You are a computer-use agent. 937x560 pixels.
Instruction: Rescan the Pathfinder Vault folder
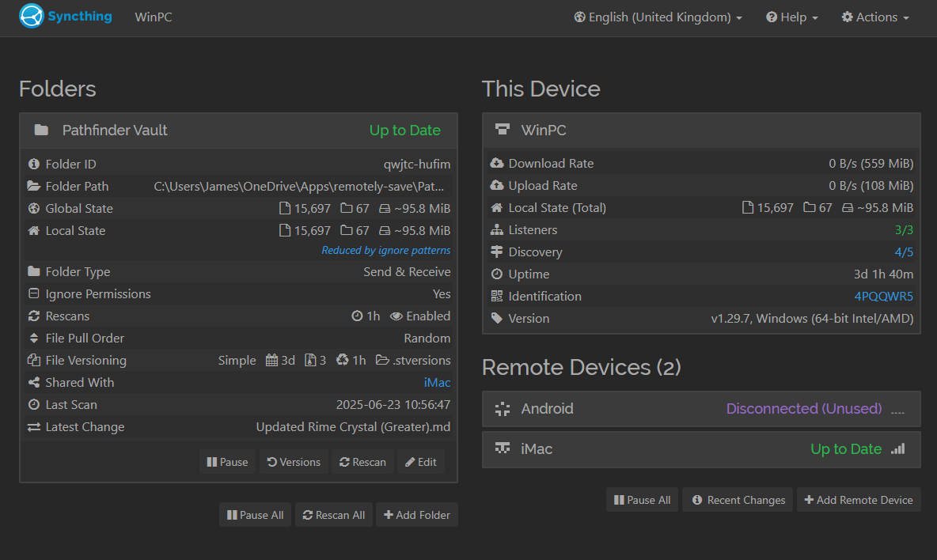(x=362, y=462)
